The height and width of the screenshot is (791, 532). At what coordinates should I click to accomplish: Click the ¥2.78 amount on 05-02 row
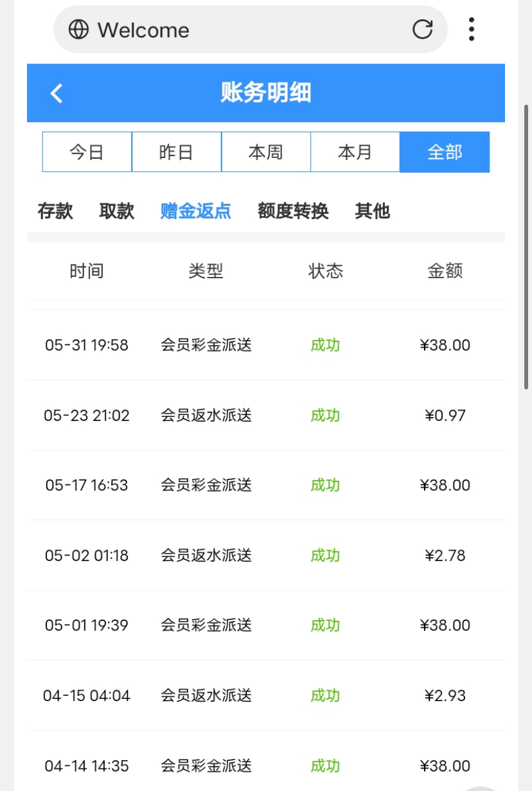(445, 555)
